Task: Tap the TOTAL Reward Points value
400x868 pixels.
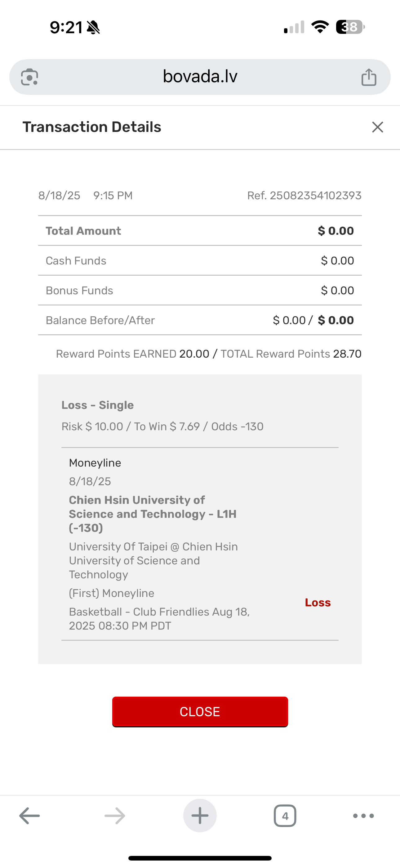Action: tap(347, 354)
